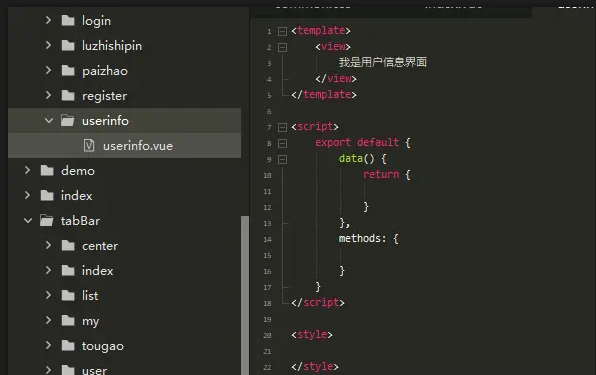Select the list folder label
The image size is (596, 375).
click(90, 296)
